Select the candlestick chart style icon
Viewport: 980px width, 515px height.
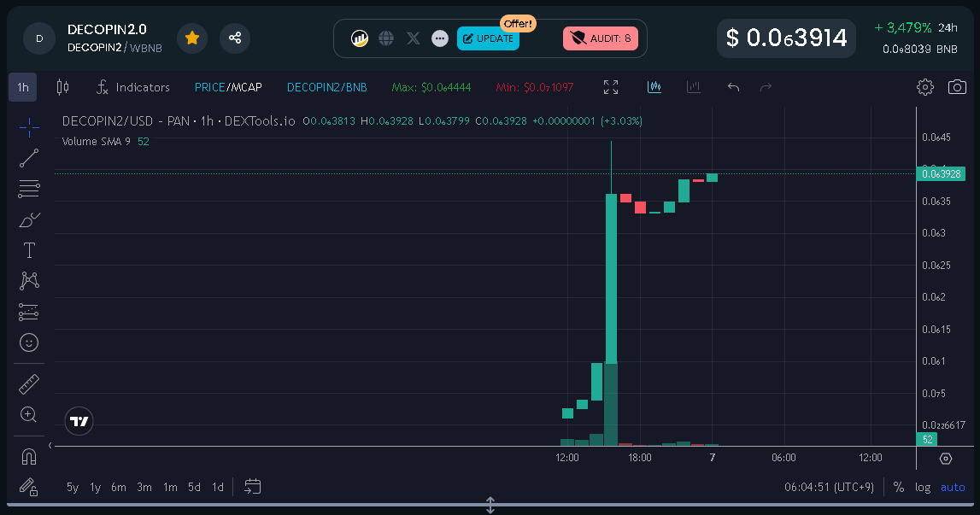(654, 86)
